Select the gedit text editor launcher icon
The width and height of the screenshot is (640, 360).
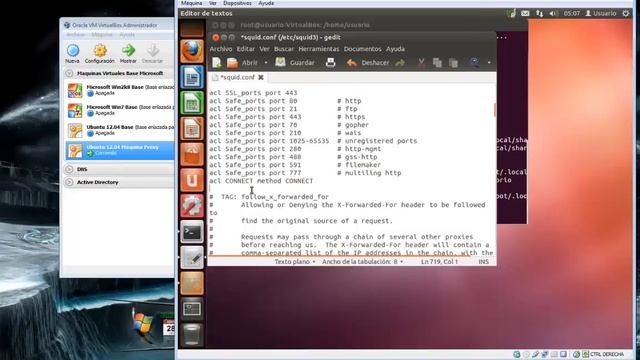192,257
